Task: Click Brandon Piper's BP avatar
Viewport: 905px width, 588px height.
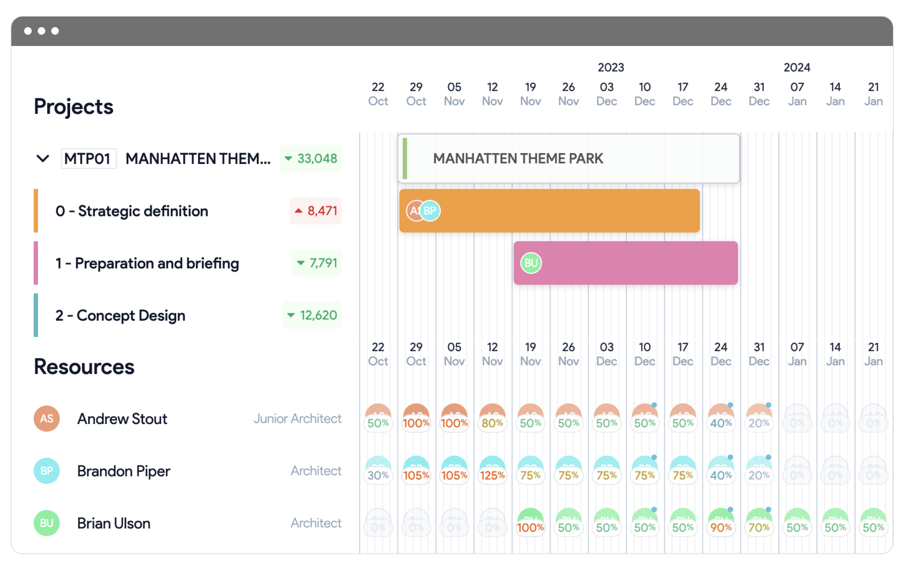Action: pos(47,471)
